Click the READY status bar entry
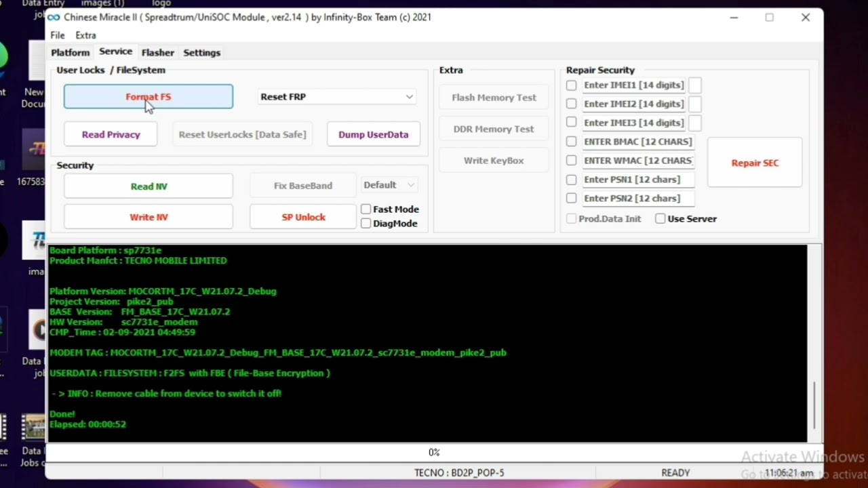868x488 pixels. [x=675, y=472]
